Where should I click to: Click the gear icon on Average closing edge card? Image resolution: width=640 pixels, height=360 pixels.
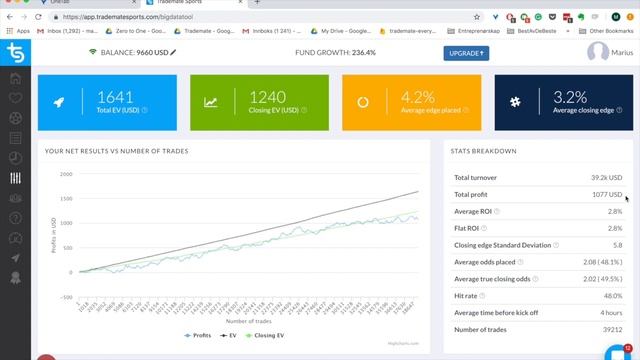515,102
